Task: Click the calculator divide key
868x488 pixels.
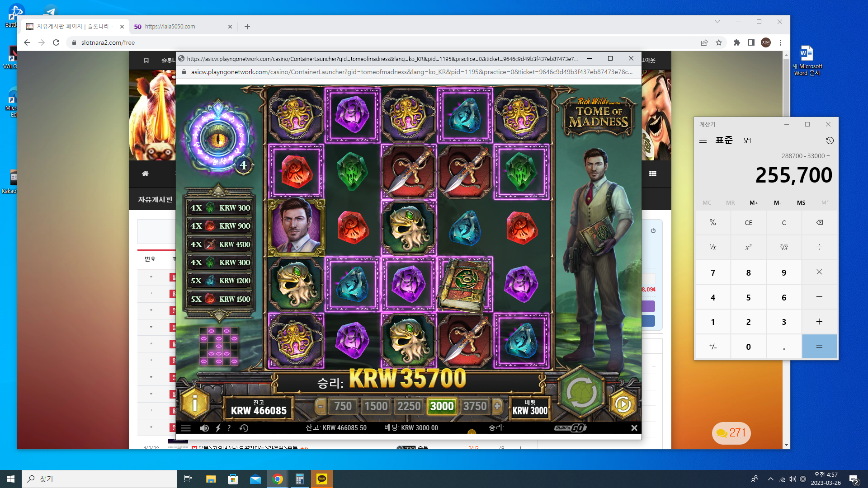Action: click(819, 247)
